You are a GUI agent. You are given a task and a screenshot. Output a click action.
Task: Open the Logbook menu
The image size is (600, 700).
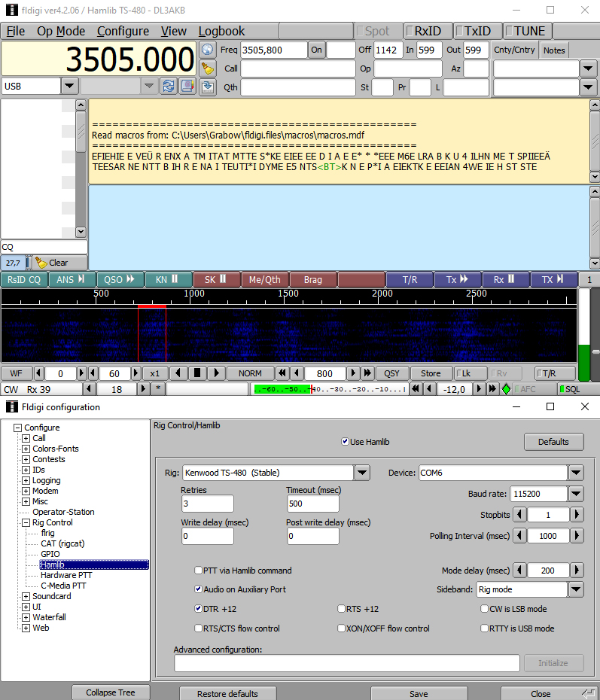(221, 31)
